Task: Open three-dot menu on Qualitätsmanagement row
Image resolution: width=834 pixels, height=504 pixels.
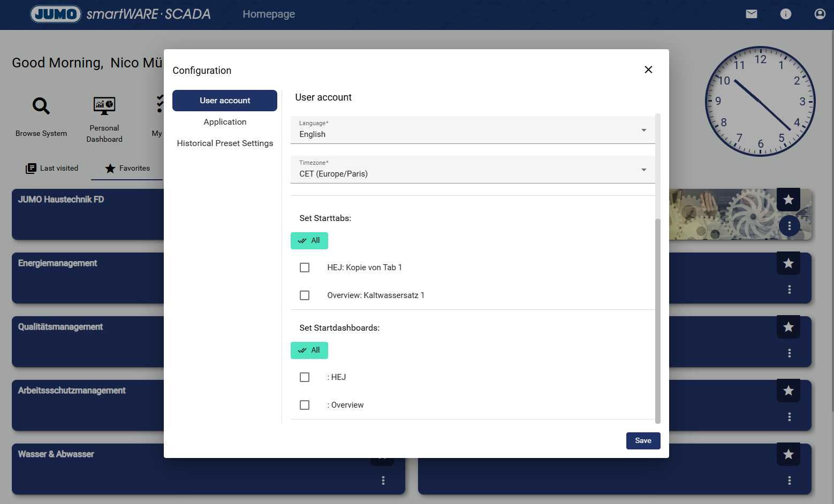Action: point(789,353)
